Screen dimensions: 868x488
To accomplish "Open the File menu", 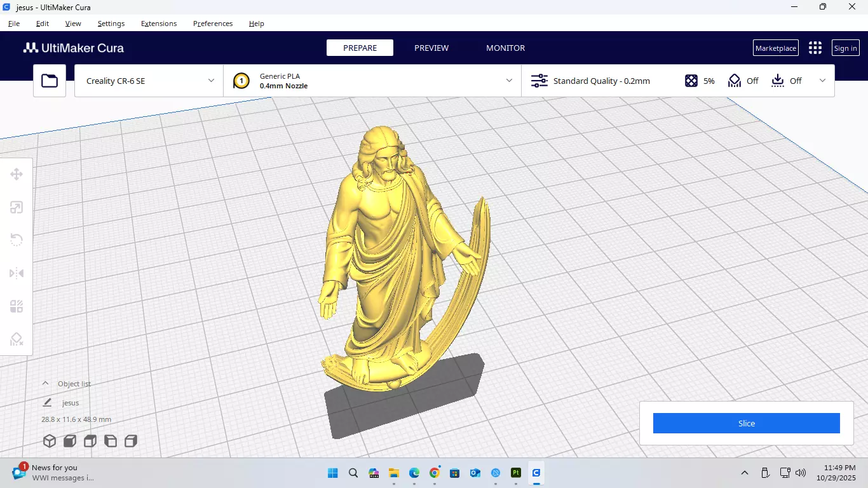I will 14,24.
